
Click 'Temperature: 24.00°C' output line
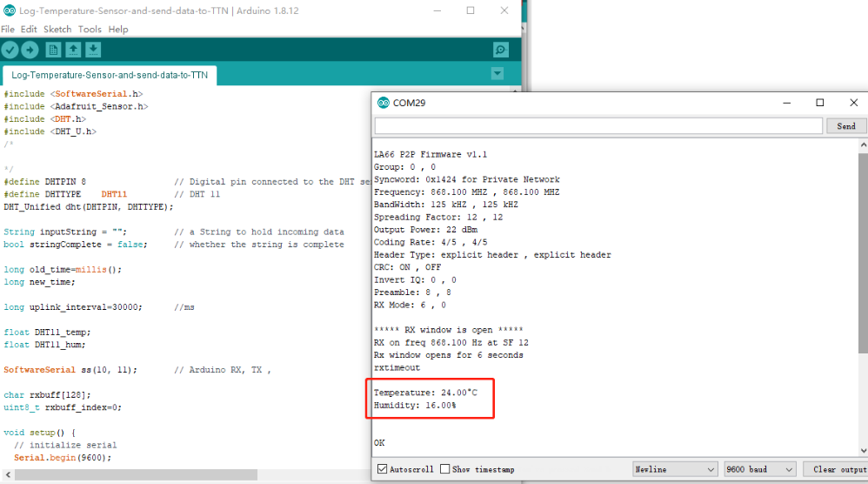tap(425, 393)
